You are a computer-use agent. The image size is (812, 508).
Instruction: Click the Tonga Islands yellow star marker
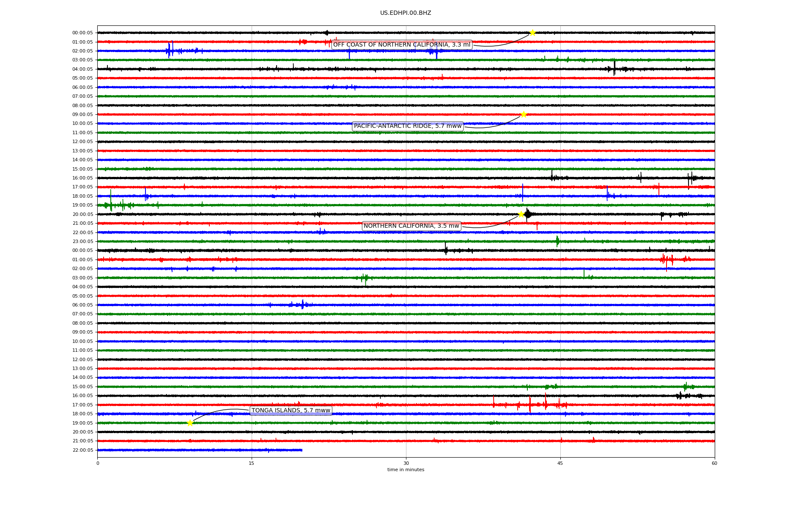point(190,422)
